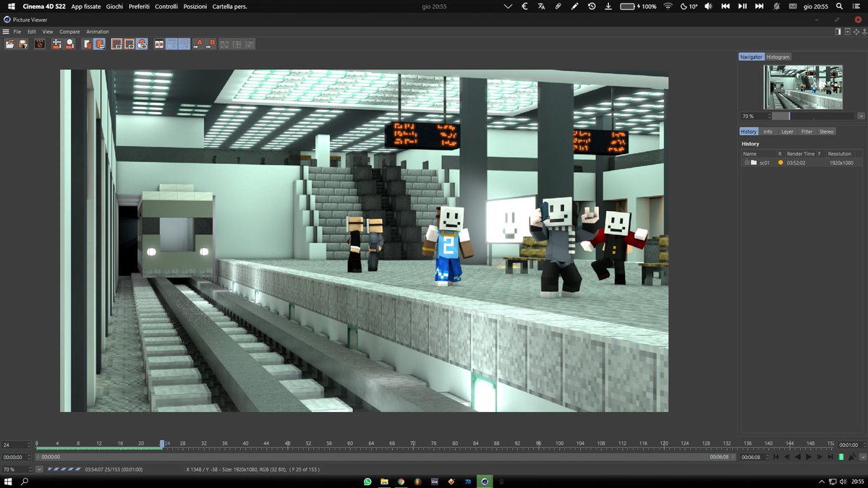Screen dimensions: 868x488
Task: Click the Cinema 4D taskbar icon
Action: (485, 481)
